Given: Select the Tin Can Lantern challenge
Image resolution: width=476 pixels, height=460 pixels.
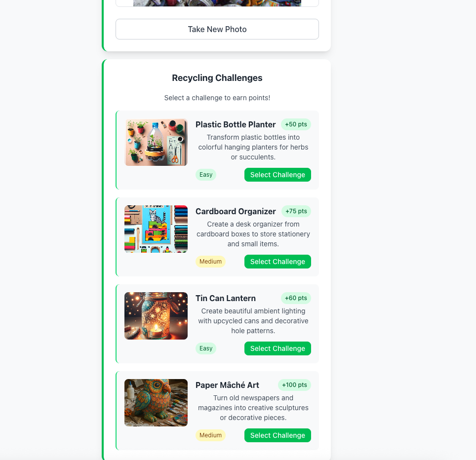Looking at the screenshot, I should pyautogui.click(x=278, y=348).
